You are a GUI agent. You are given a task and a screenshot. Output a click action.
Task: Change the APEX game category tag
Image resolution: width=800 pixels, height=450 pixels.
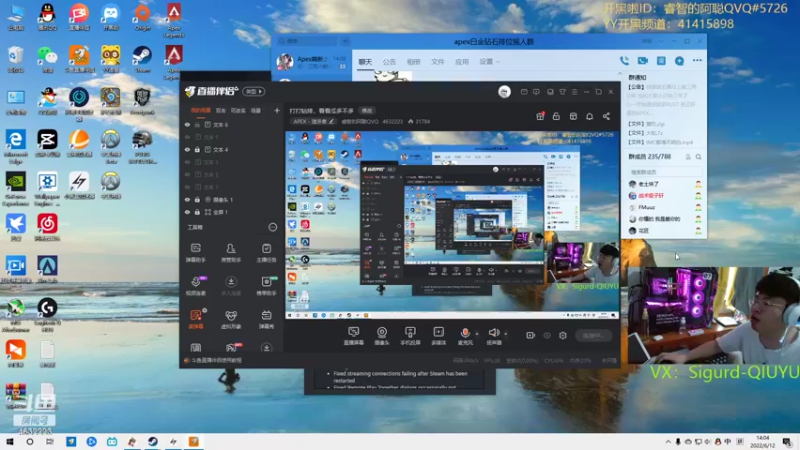(x=313, y=121)
